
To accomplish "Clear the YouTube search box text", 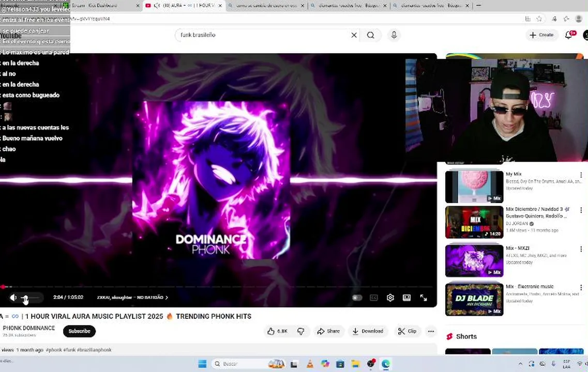I will (354, 35).
